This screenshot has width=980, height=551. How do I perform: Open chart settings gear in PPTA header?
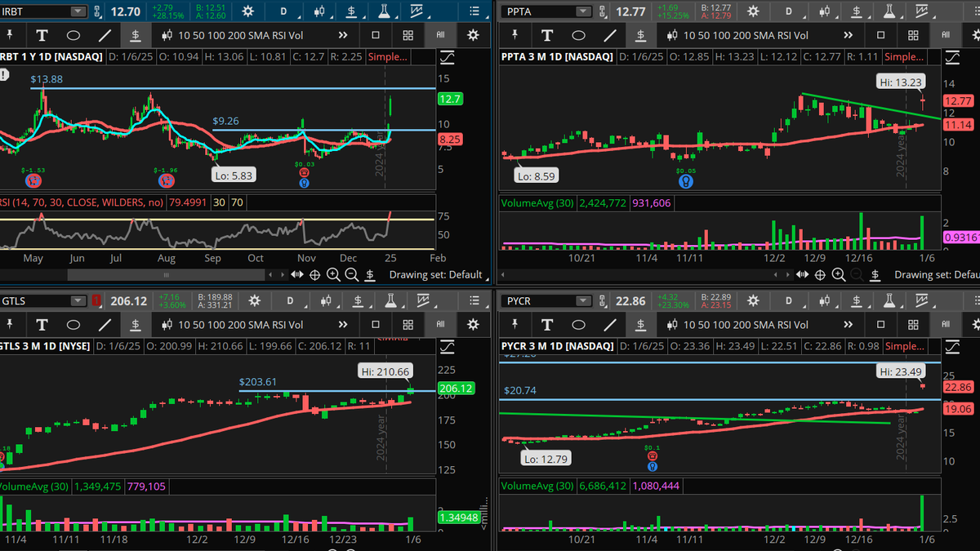(x=754, y=11)
